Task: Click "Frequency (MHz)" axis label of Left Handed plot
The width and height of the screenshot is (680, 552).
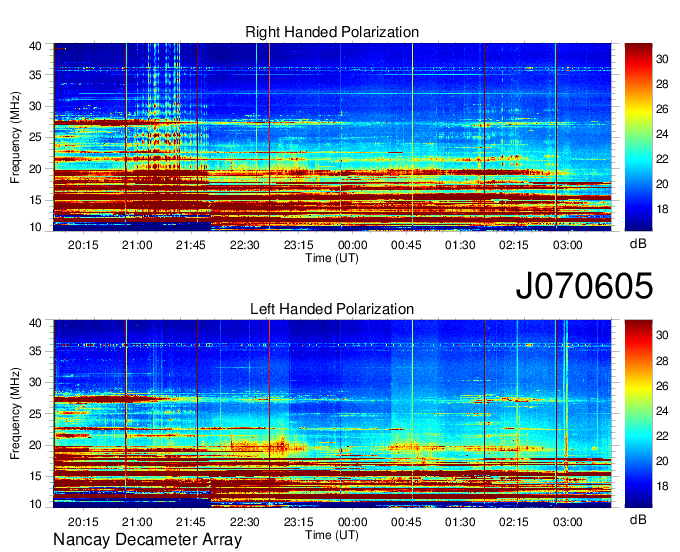Action: (x=16, y=414)
